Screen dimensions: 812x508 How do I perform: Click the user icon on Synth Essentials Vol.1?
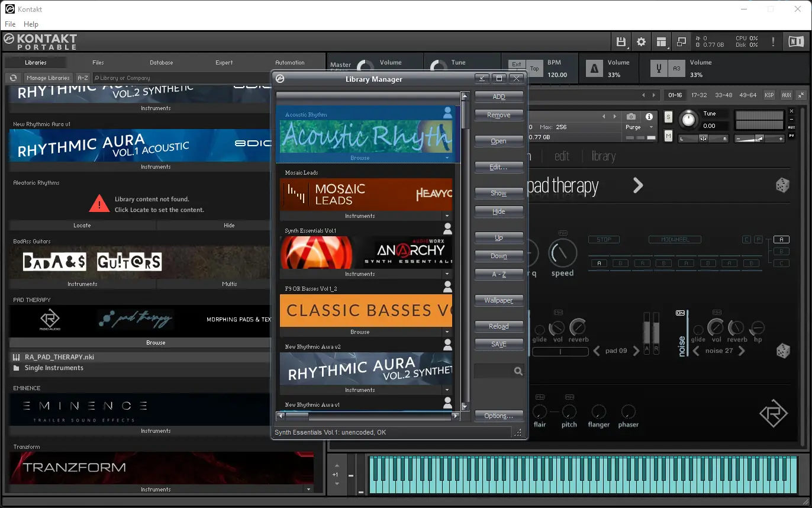point(447,228)
